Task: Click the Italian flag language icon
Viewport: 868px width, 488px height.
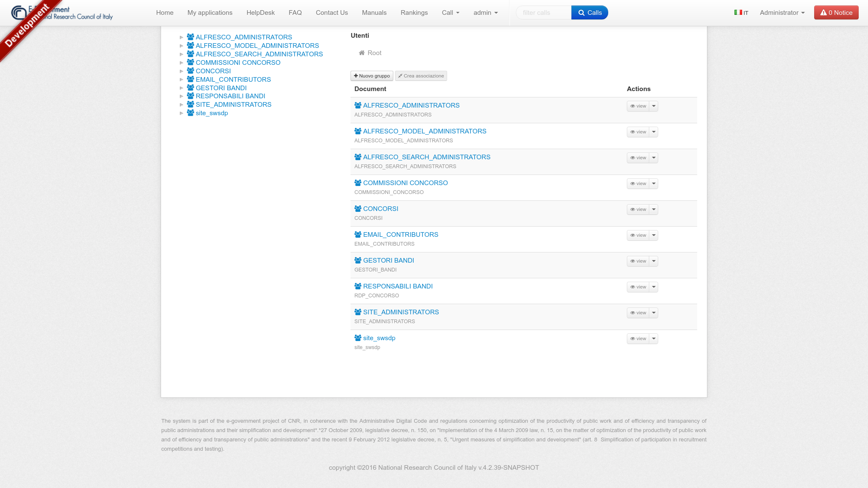Action: [738, 13]
